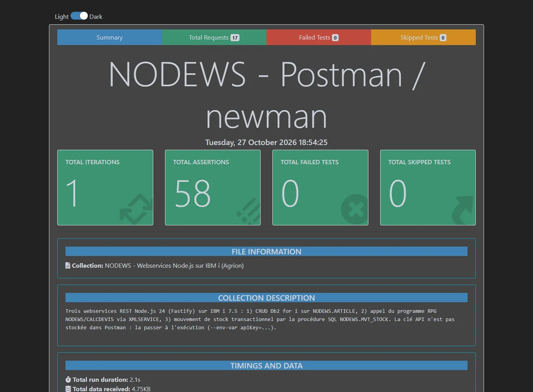The height and width of the screenshot is (392, 533).
Task: Click the 'TOTAL ITERATIONS' card label
Action: [x=92, y=162]
